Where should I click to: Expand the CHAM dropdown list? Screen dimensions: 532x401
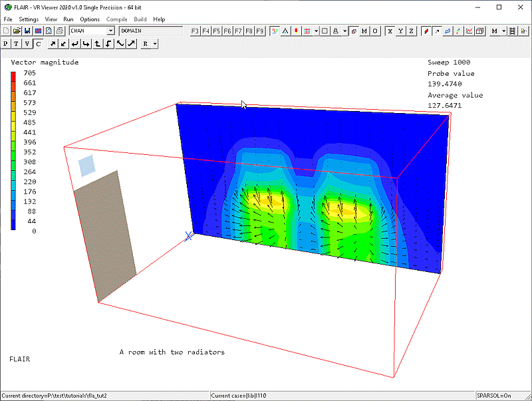110,31
